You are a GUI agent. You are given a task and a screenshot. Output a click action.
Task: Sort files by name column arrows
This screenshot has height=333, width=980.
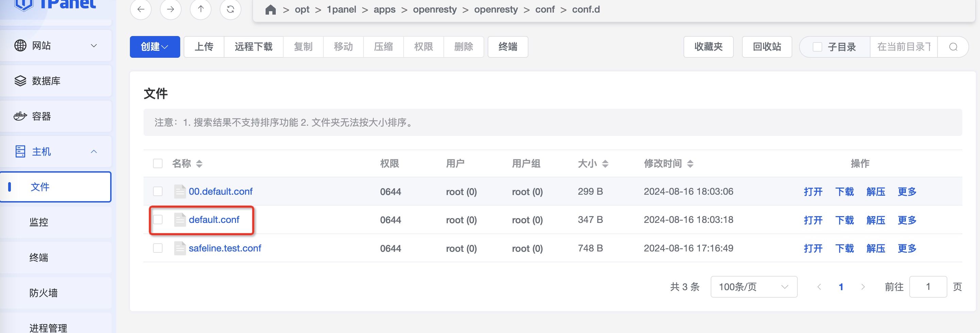pos(199,164)
